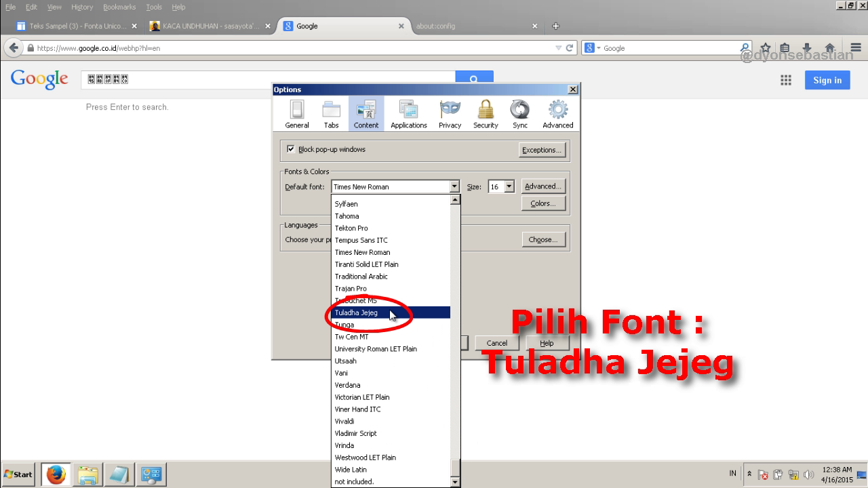Open the Edit menu
Screen dimensions: 868x488
coord(31,7)
